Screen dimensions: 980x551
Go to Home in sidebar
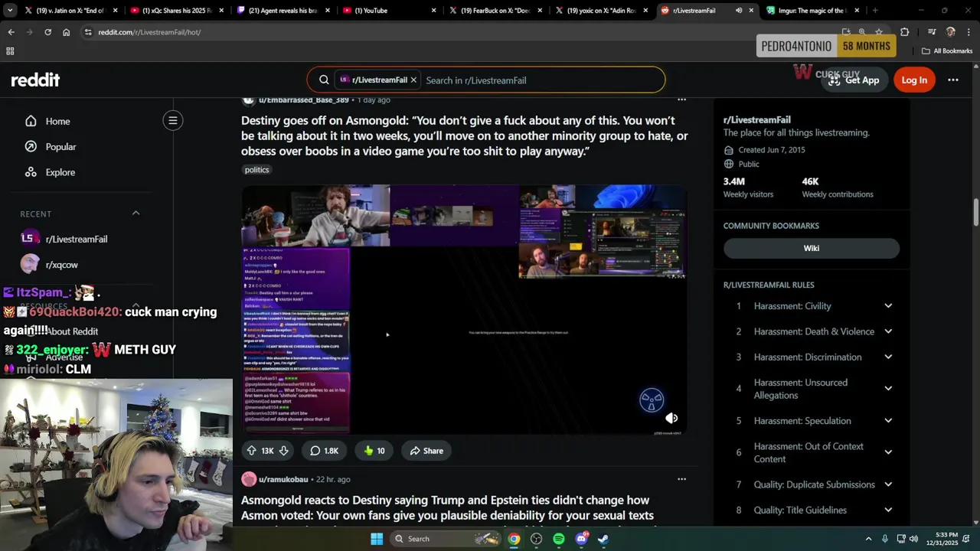tap(57, 121)
